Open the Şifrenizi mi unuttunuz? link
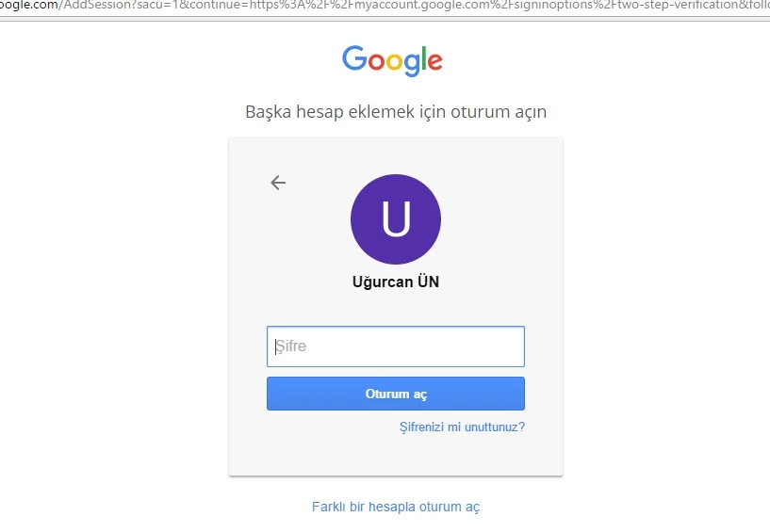The image size is (770, 532). (x=462, y=427)
